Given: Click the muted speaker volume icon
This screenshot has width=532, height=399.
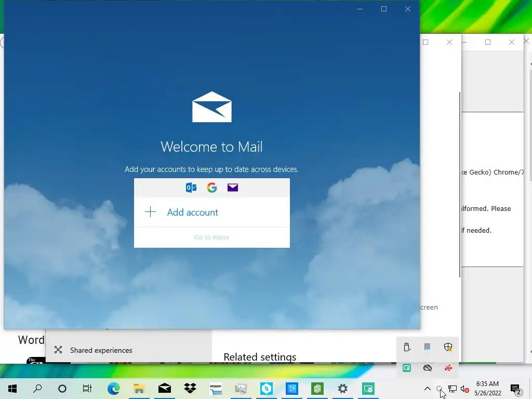Looking at the screenshot, I should [465, 389].
